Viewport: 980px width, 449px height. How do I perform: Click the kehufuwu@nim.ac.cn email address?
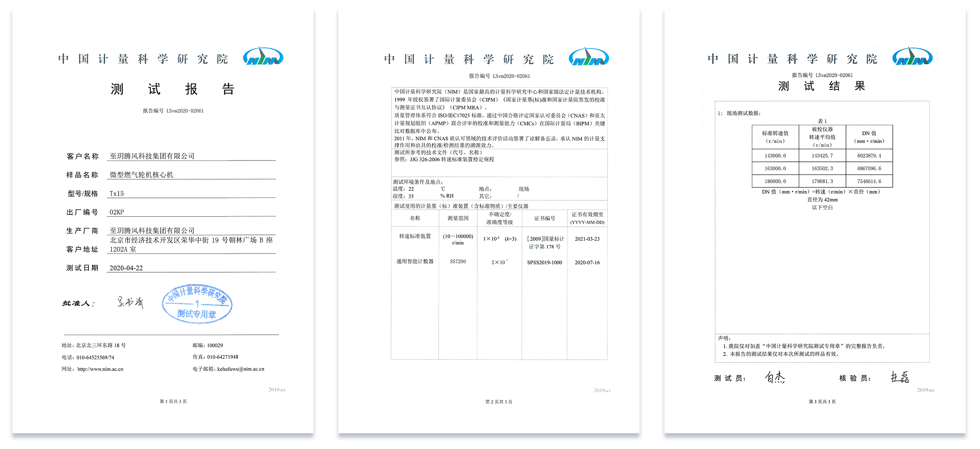click(x=240, y=369)
